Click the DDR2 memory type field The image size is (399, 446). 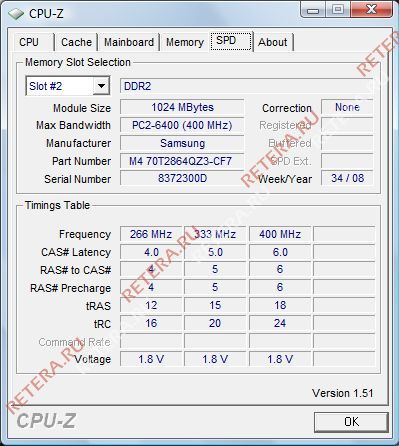[x=246, y=86]
